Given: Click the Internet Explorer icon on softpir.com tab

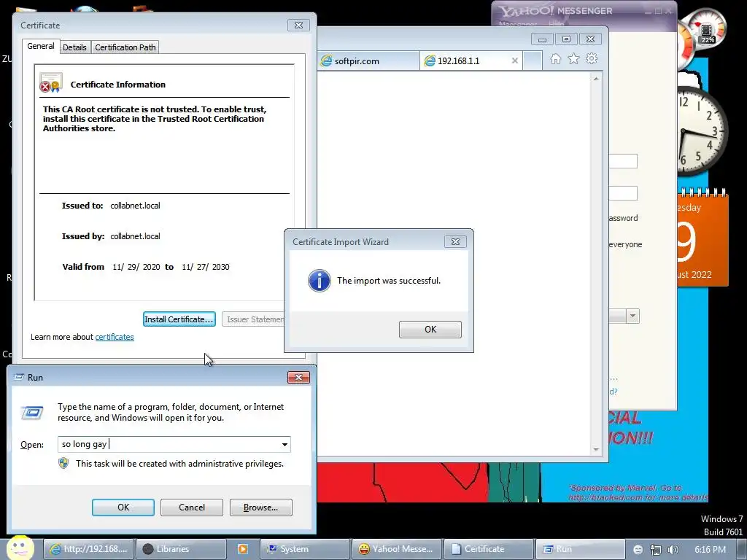Looking at the screenshot, I should (326, 61).
